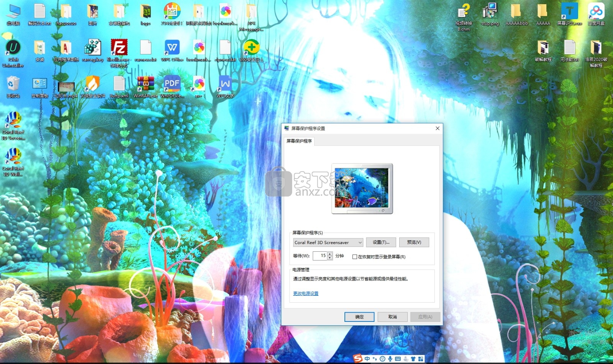Select the APK Messenger folder icon

251,17
